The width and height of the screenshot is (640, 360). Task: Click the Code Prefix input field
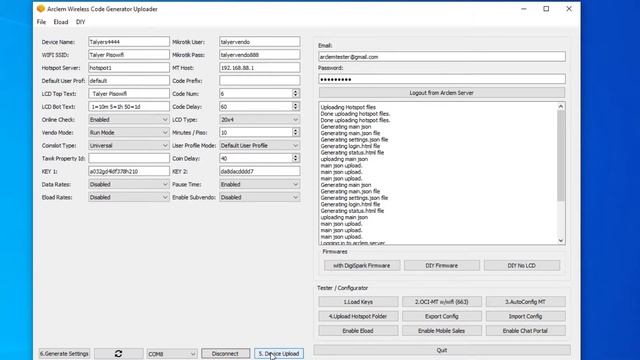[260, 80]
